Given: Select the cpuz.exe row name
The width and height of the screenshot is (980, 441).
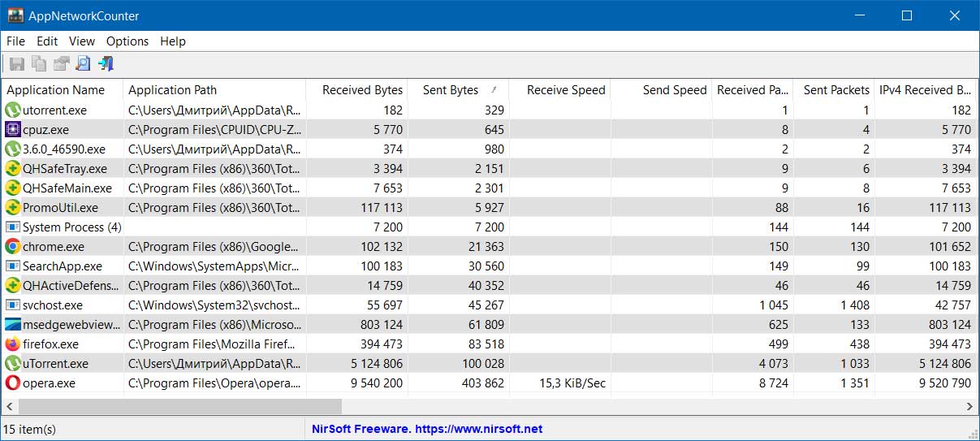Looking at the screenshot, I should tap(45, 130).
